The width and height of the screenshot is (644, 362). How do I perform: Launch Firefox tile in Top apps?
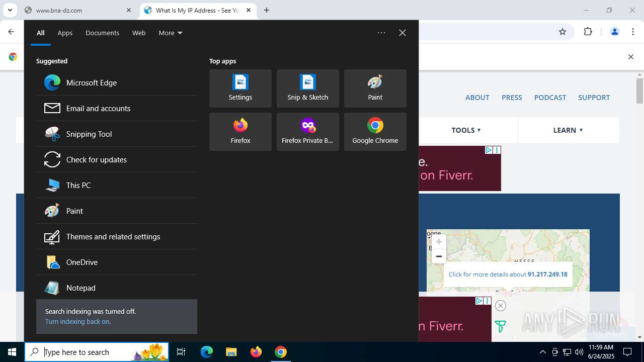point(240,132)
